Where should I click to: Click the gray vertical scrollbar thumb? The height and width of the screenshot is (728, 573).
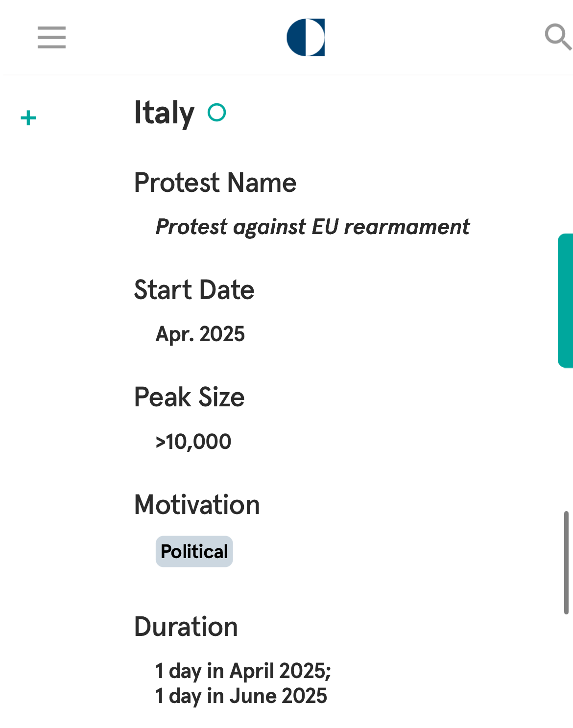pos(566,563)
